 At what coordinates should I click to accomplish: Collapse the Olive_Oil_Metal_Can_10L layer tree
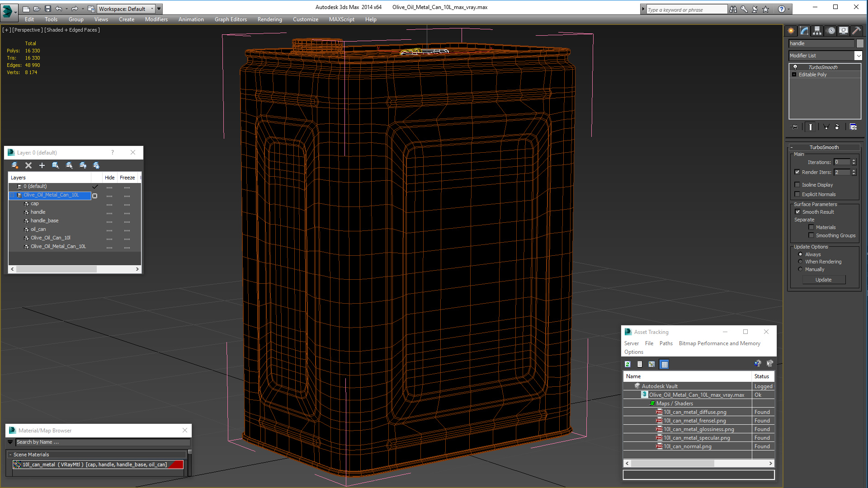(13, 195)
